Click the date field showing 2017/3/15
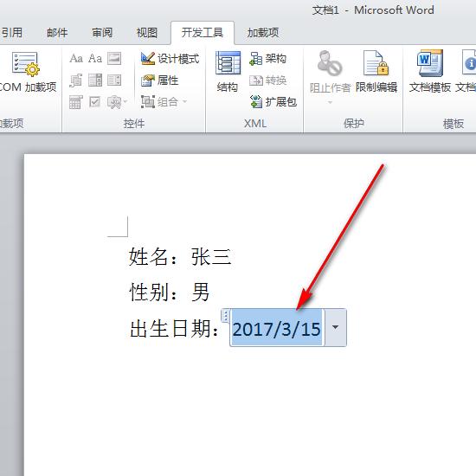The image size is (476, 476). (x=277, y=329)
